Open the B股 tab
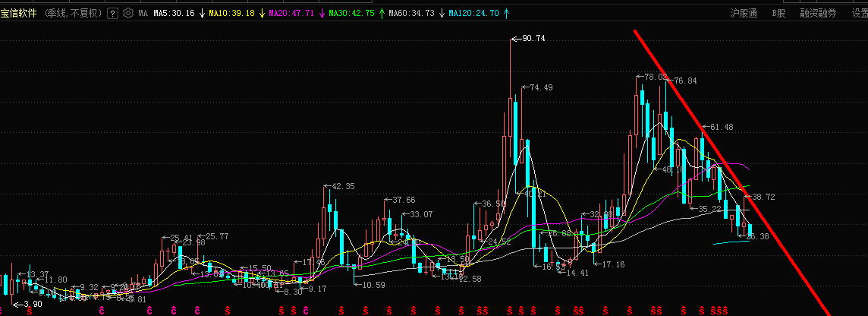The height and width of the screenshot is (316, 868). [x=778, y=14]
